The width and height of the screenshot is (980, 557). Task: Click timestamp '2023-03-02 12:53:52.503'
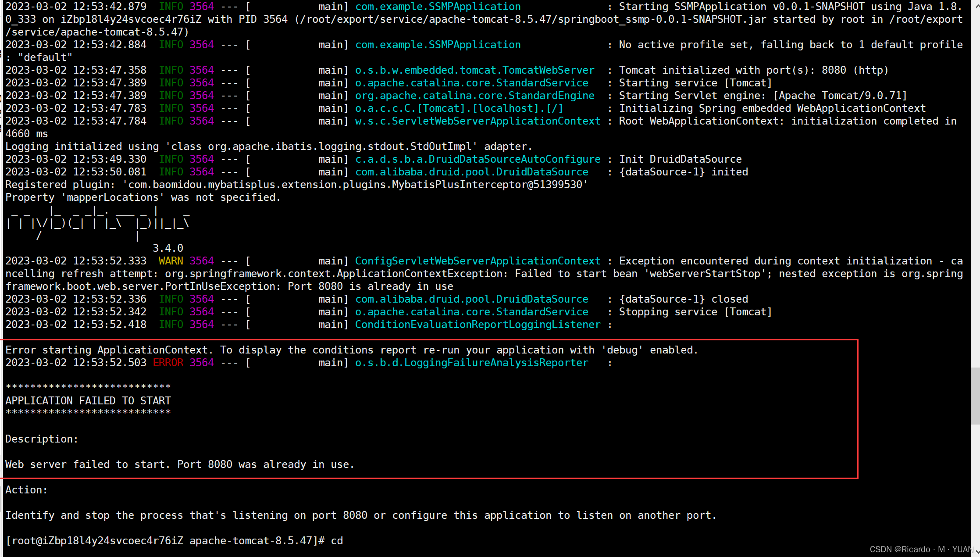[x=76, y=363]
